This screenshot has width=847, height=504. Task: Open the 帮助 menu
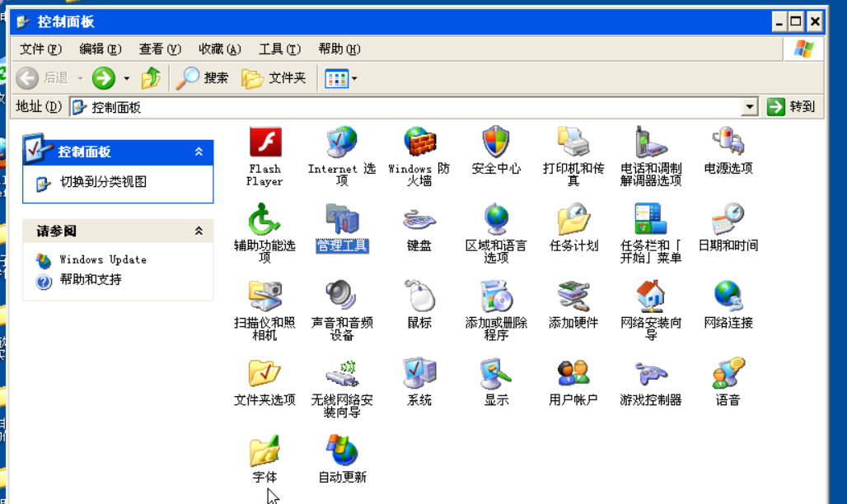tap(339, 49)
